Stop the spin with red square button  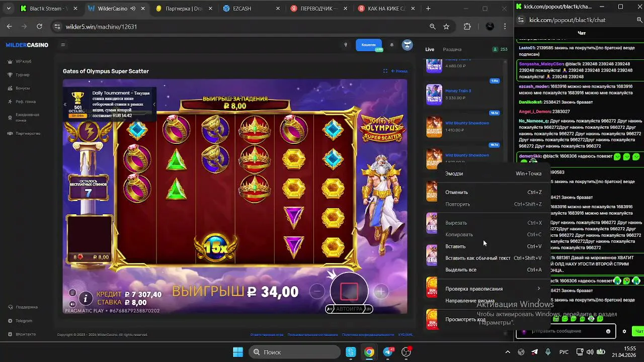point(349,291)
